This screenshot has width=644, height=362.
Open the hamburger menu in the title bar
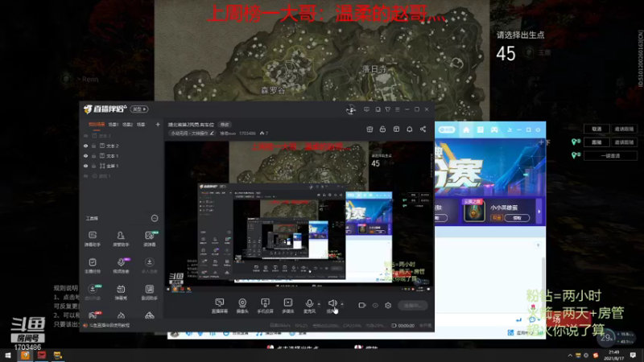[397, 109]
